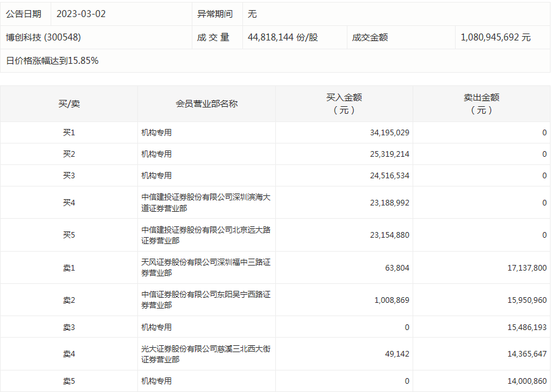Viewport: 555px width, 392px height.
Task: Click the 会员营业部名称 column header
Action: [207, 104]
